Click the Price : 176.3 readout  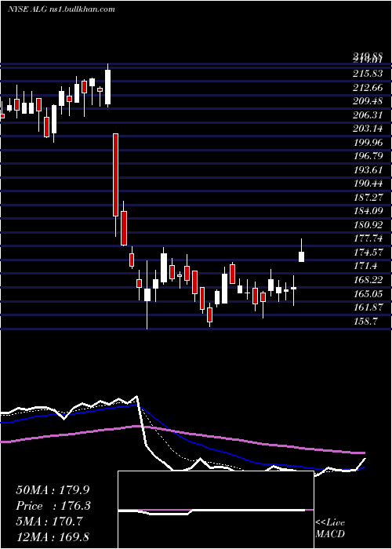(x=53, y=506)
